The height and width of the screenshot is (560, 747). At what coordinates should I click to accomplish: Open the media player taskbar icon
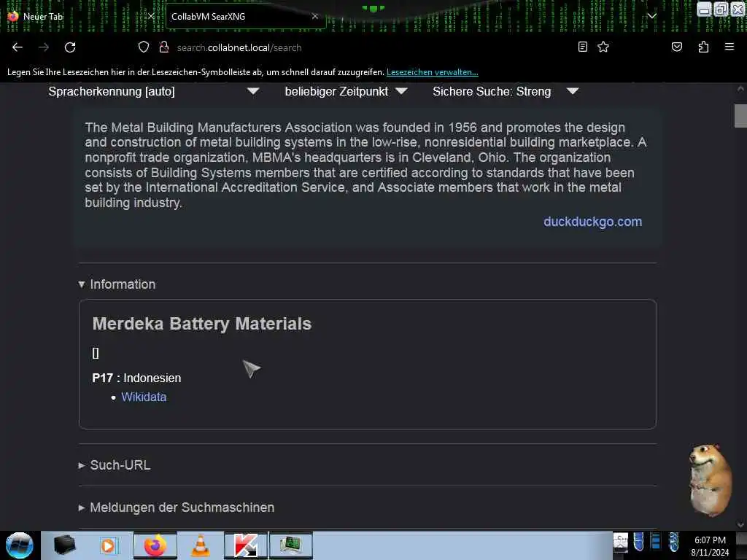click(108, 545)
